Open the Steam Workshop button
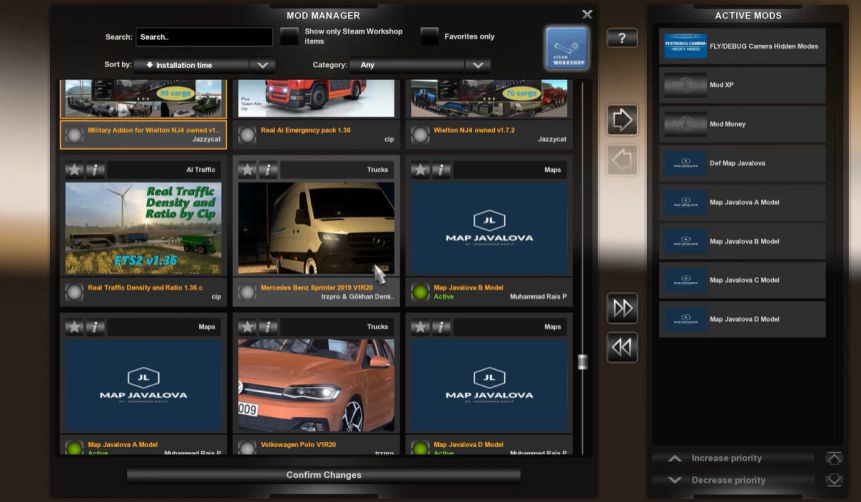Image resolution: width=861 pixels, height=502 pixels. coord(567,49)
